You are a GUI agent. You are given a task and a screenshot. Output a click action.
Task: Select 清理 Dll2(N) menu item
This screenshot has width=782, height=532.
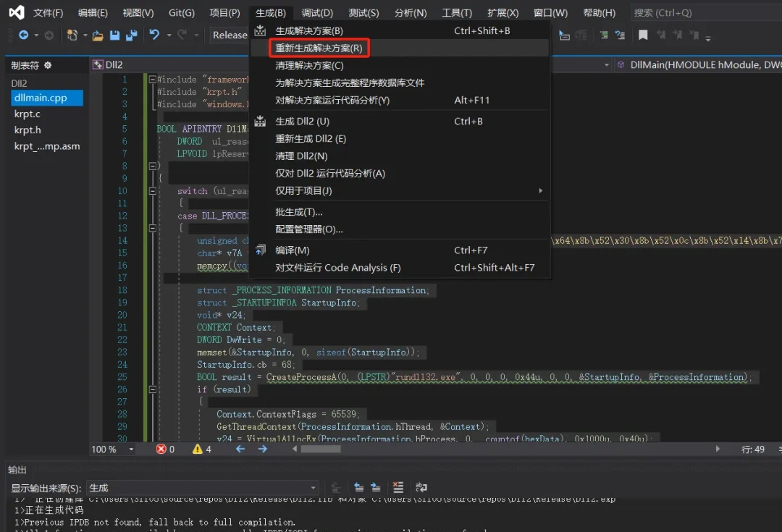(x=400, y=156)
